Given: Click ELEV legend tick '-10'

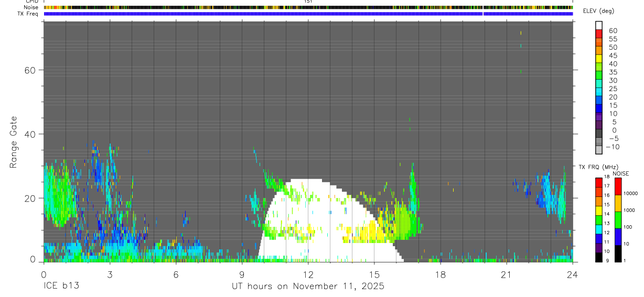Looking at the screenshot, I should coord(611,147).
